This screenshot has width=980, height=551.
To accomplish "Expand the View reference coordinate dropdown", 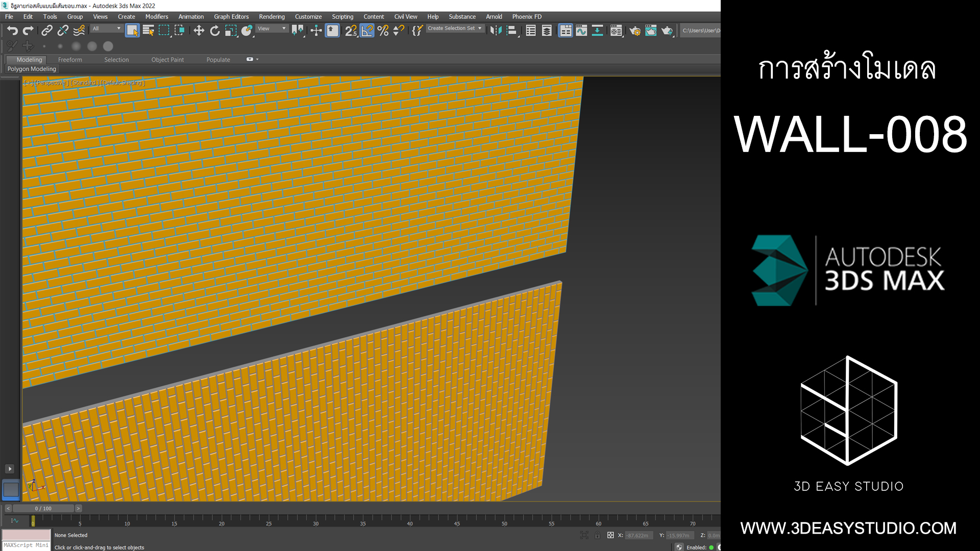I will coord(272,29).
